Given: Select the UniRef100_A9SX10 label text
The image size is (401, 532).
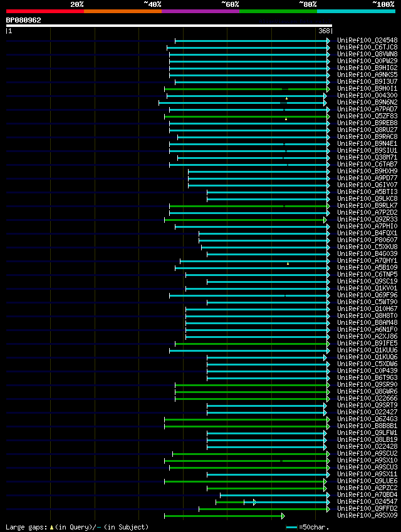Looking at the screenshot, I should click(x=367, y=460).
